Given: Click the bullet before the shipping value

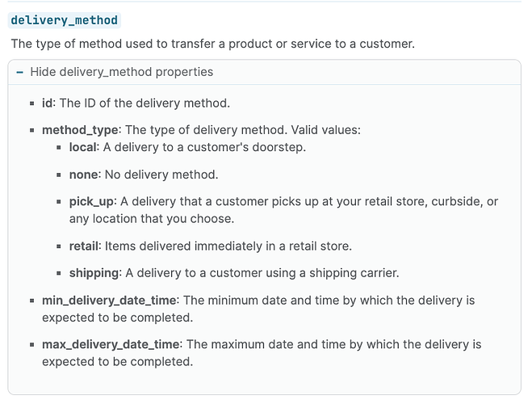Looking at the screenshot, I should [x=59, y=273].
